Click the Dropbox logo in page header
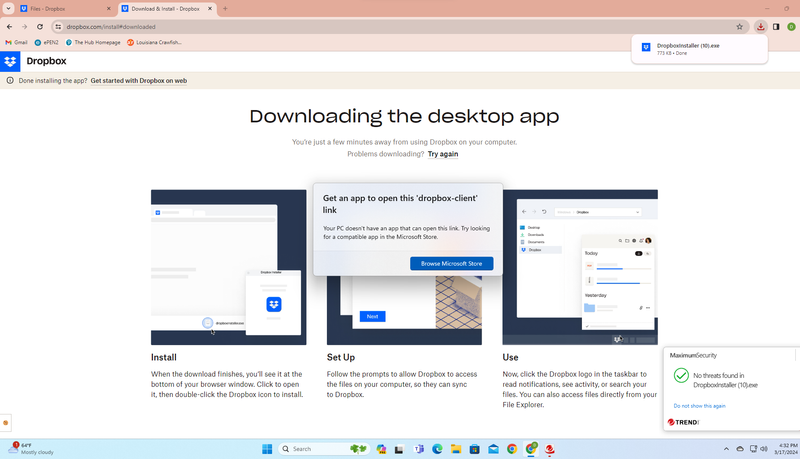 pos(10,61)
